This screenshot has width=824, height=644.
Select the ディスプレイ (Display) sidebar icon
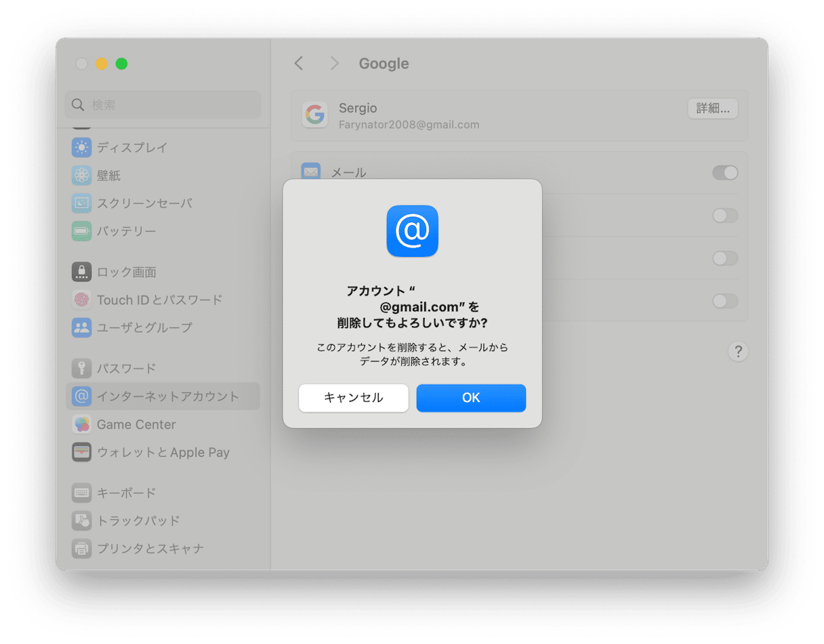pos(81,147)
